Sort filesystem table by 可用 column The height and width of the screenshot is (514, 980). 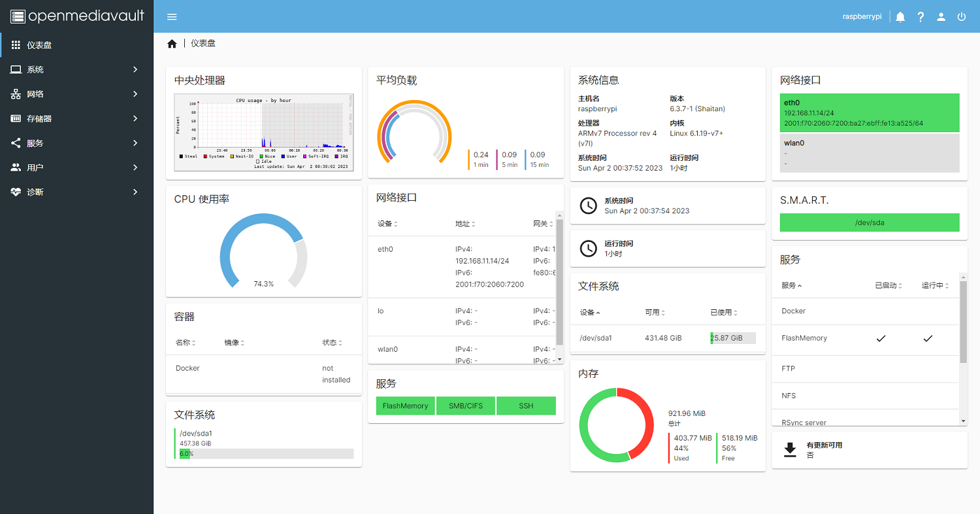[x=655, y=313]
